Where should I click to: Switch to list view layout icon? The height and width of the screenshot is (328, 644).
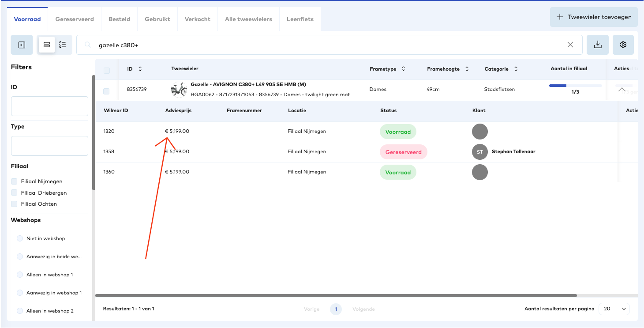coord(63,45)
